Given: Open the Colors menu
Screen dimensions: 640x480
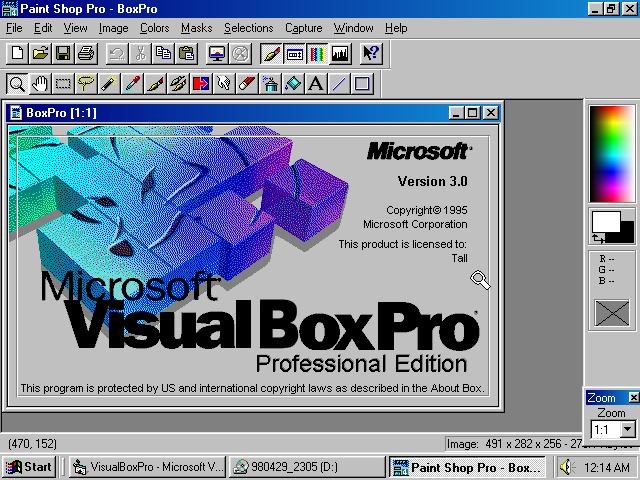Looking at the screenshot, I should tap(154, 28).
